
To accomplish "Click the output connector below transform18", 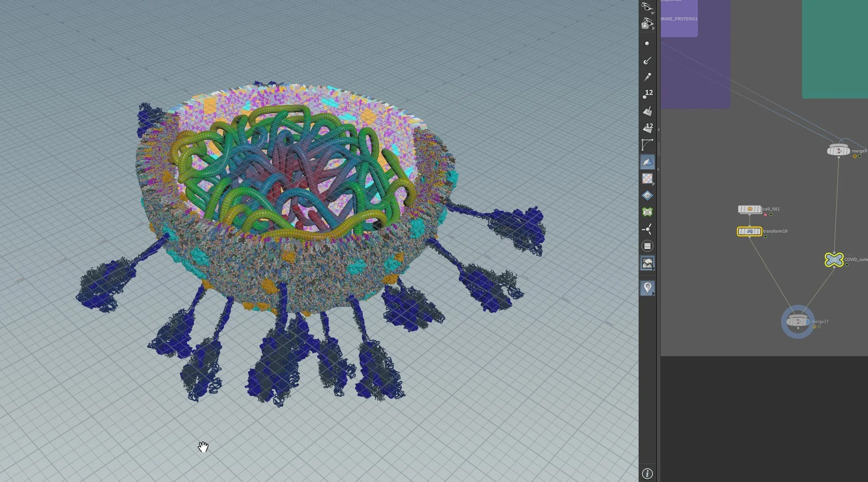I will 749,237.
